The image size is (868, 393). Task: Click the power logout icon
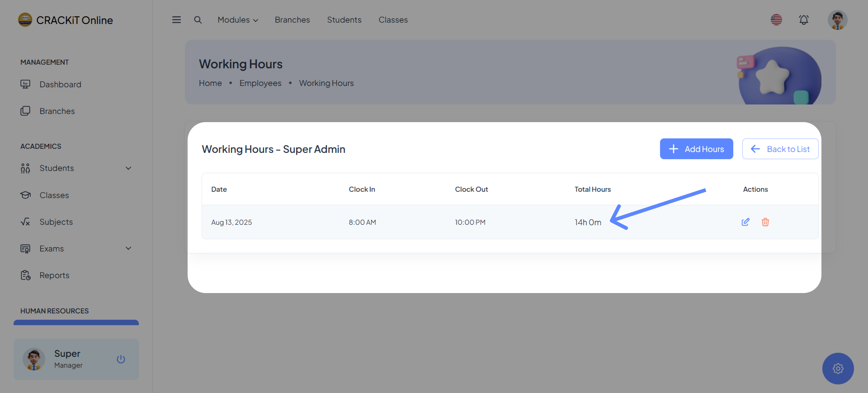point(121,359)
